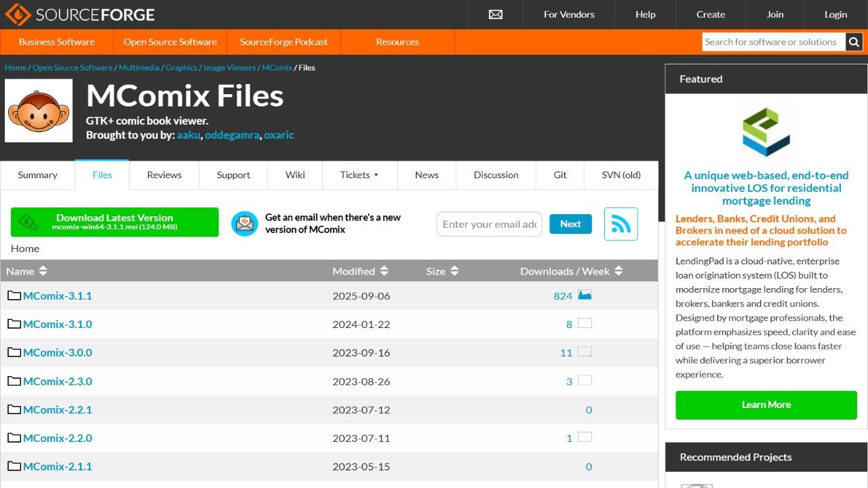This screenshot has width=868, height=488.
Task: Open the Help link in header
Action: [x=646, y=14]
